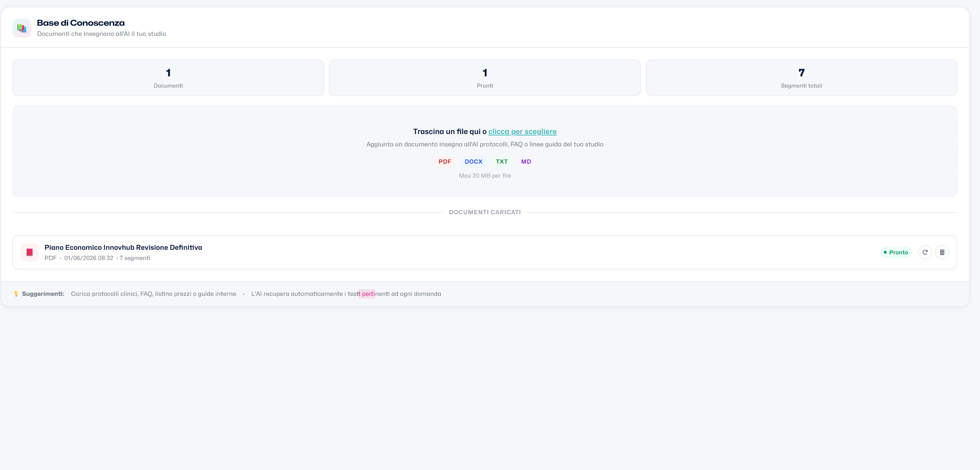Screen dimensions: 980x470
Task: Click 'Max 20 MB per file' text
Action: (x=485, y=176)
